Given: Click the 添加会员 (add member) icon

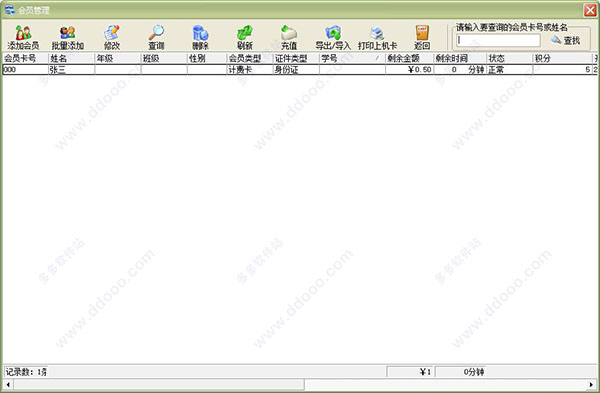Looking at the screenshot, I should (x=23, y=38).
